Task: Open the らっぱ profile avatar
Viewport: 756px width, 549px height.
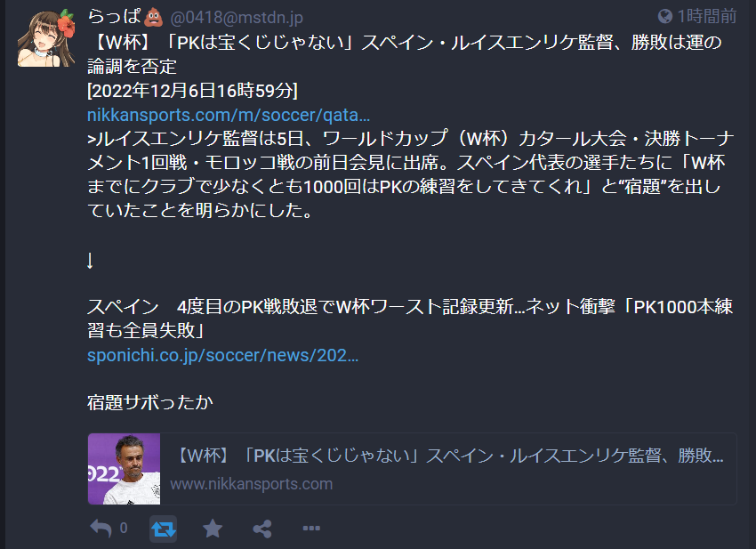Action: click(46, 38)
